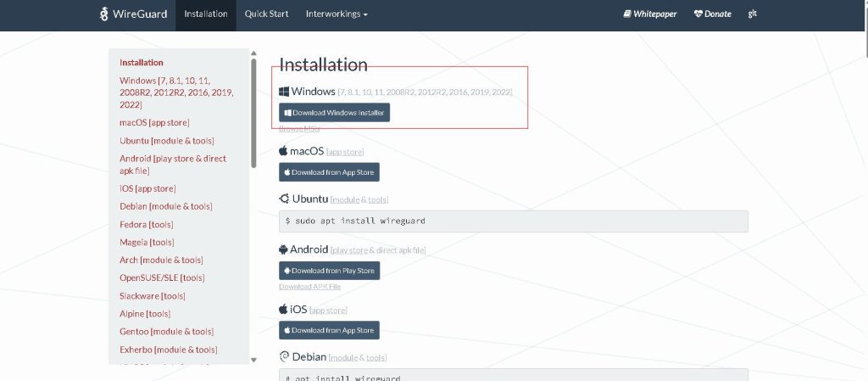This screenshot has height=381, width=868.
Task: Click the book icon beside Whitepaper
Action: click(627, 14)
